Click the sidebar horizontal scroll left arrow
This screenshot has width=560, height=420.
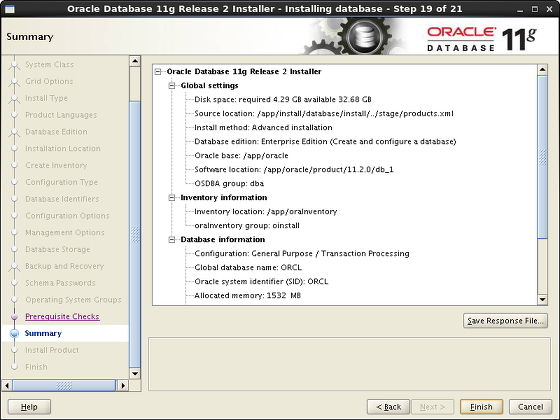[7, 386]
